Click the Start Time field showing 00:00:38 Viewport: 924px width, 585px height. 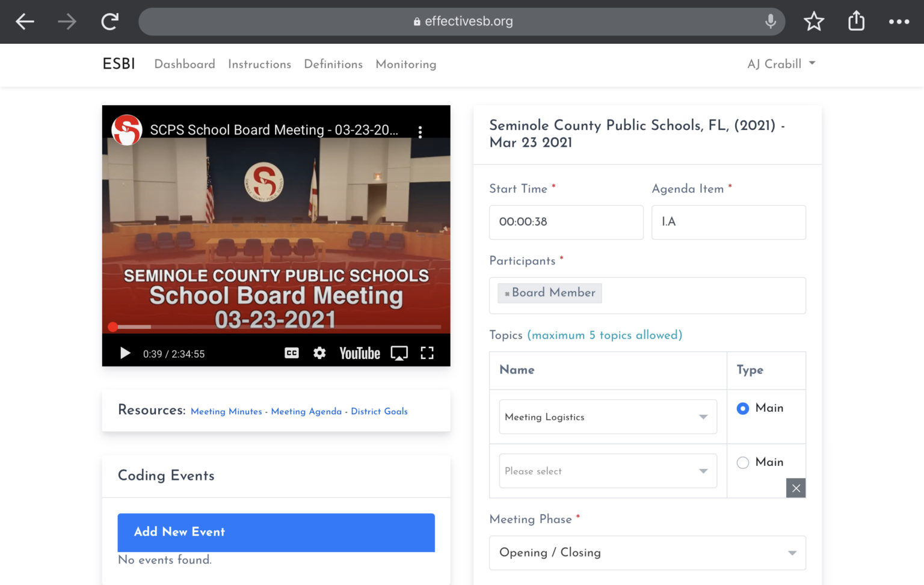pyautogui.click(x=566, y=222)
